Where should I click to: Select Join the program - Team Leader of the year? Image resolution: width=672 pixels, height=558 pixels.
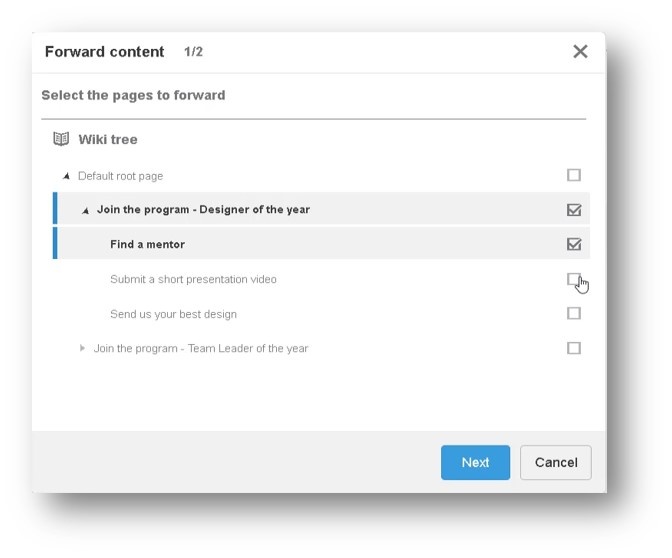pos(200,349)
